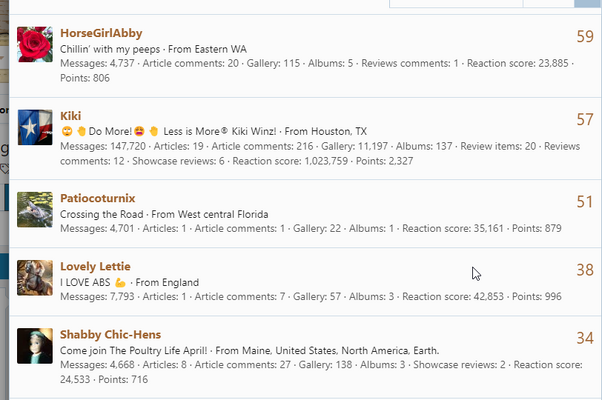Click the flexed bicep emoji after ABS
The width and height of the screenshot is (602, 400).
pos(120,283)
